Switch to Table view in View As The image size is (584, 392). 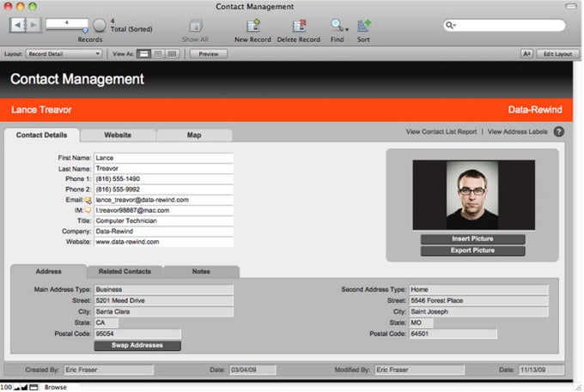click(172, 54)
